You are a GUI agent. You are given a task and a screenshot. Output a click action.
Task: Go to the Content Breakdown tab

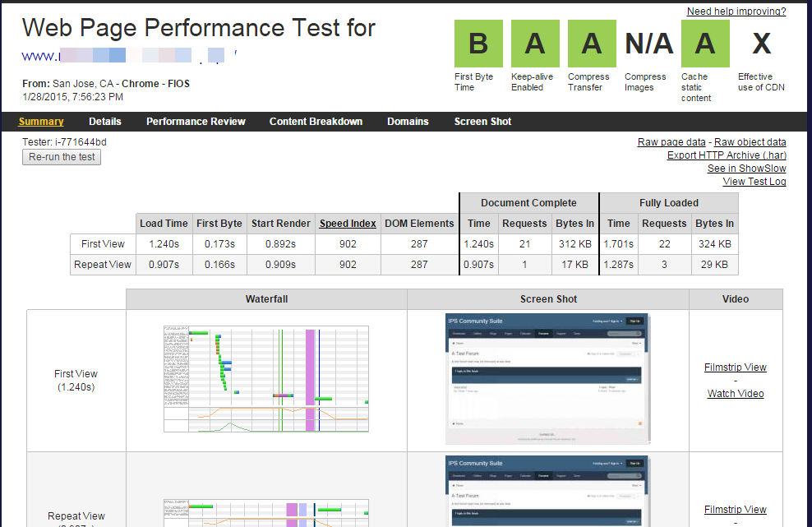tap(316, 122)
